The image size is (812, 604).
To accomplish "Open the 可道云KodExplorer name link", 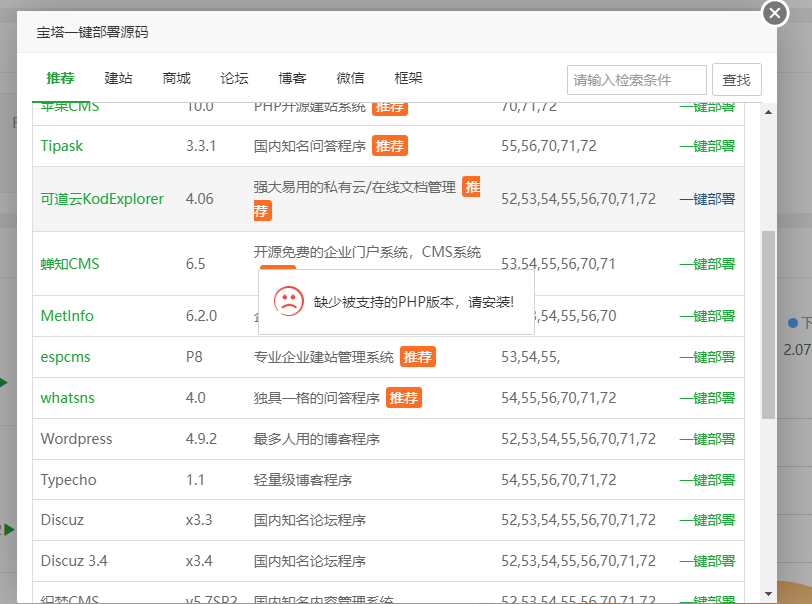I will 102,199.
